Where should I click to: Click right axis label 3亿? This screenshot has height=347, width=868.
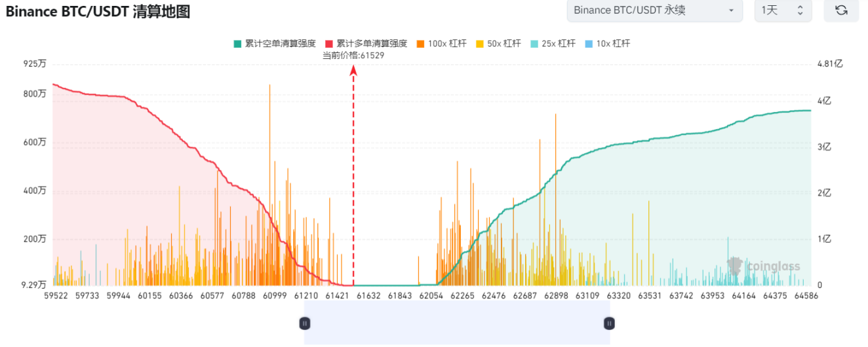823,147
